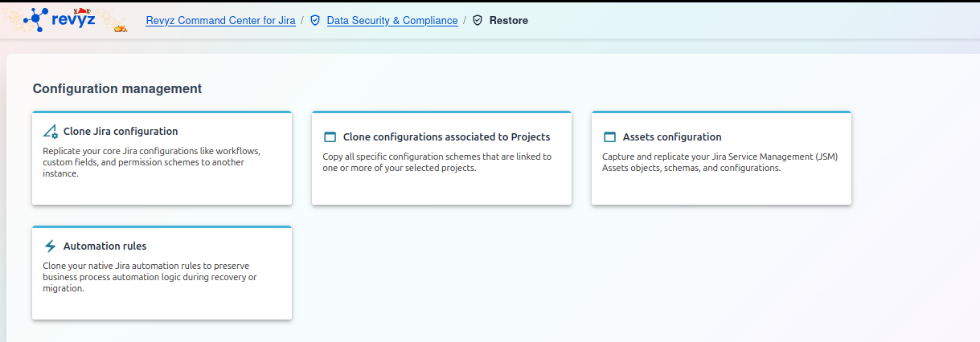The width and height of the screenshot is (980, 342).
Task: Click description about copying configuration schemes linked to projects
Action: [437, 162]
